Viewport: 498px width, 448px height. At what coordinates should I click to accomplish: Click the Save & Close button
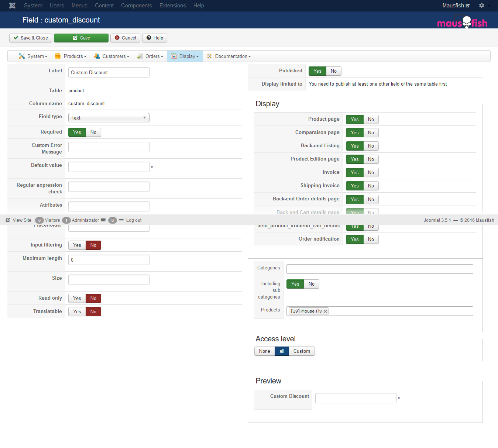click(x=31, y=38)
